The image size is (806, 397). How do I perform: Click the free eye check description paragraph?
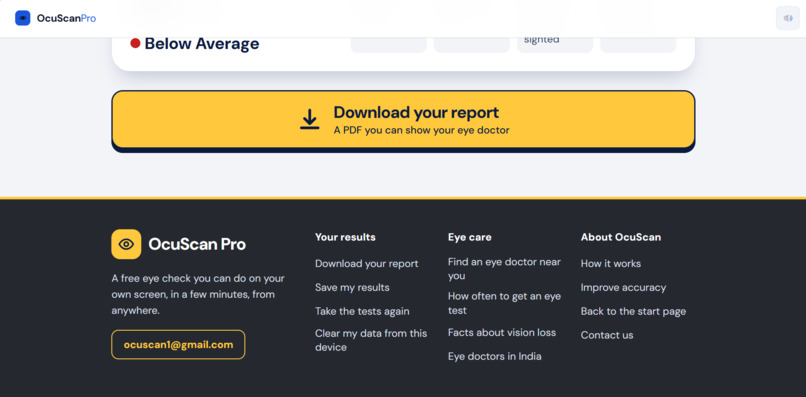pos(198,295)
